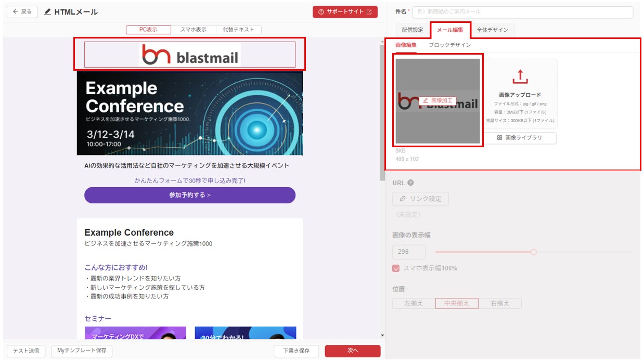644x363 pixels.
Task: Align image center with 中央揃え
Action: 457,303
